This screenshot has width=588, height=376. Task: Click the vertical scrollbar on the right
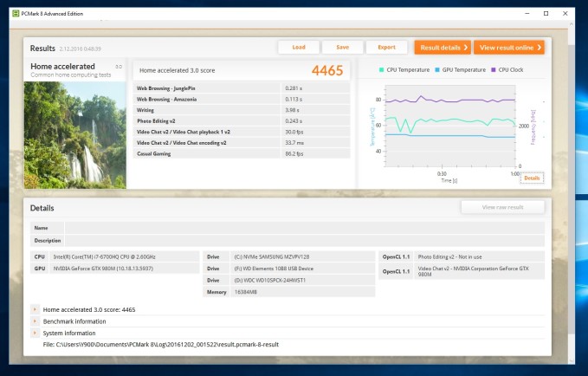click(572, 191)
